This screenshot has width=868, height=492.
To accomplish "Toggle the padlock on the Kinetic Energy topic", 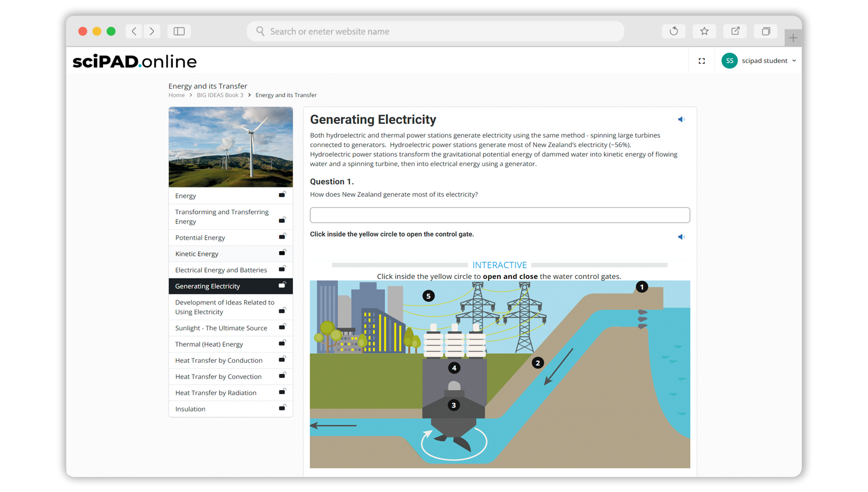I will (x=282, y=253).
